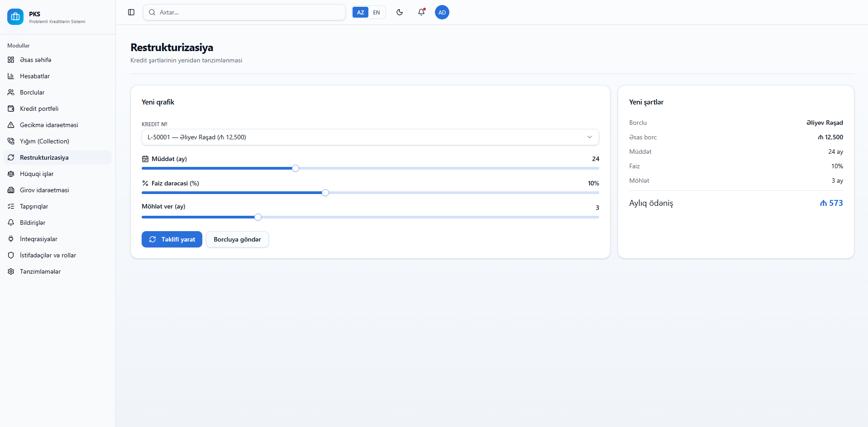
Task: Click the İnteqrasiyalar plug icon
Action: (x=11, y=239)
